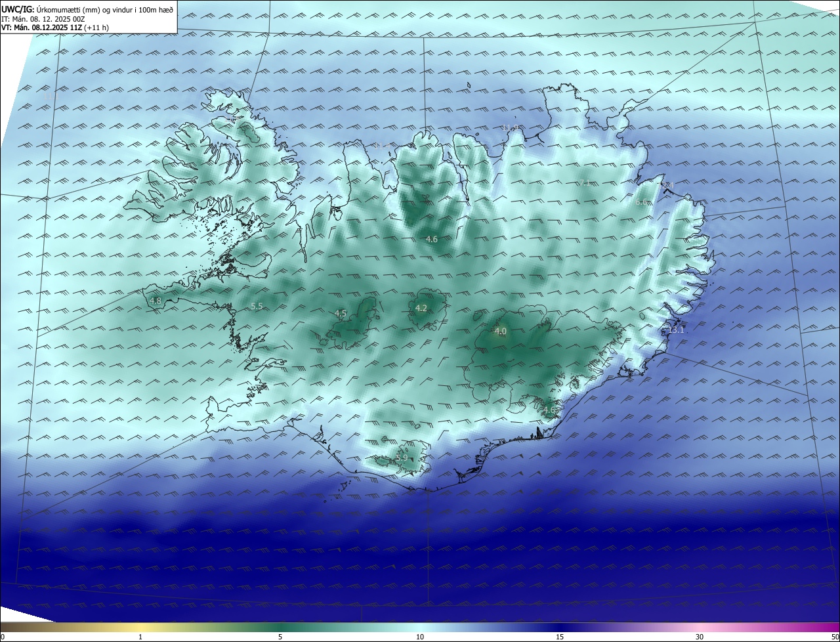Screen dimensions: 840x642
Task: Click the 10 tick on the color scale
Action: (420, 637)
